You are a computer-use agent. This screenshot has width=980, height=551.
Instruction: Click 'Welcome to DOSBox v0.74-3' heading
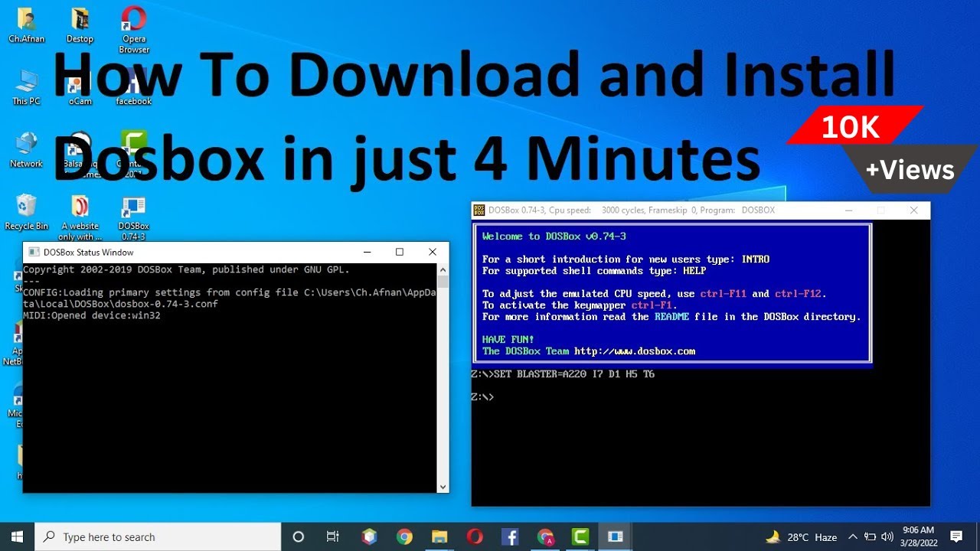click(x=554, y=236)
